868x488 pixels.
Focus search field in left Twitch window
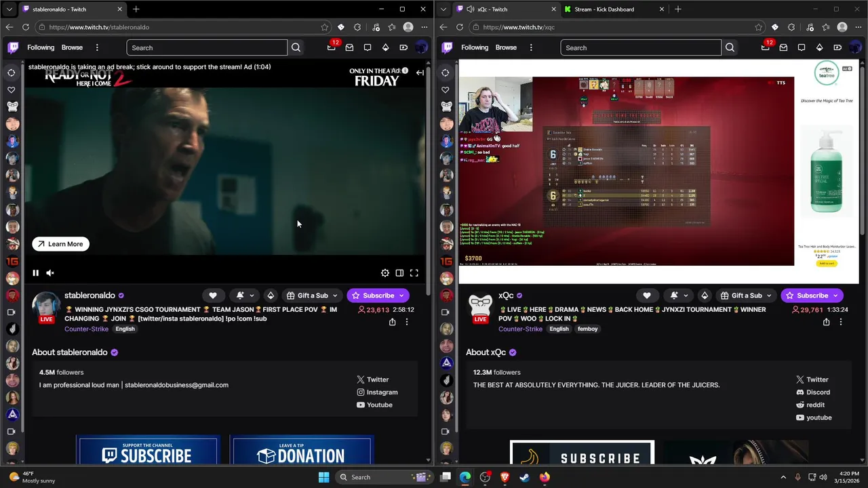[x=207, y=47]
